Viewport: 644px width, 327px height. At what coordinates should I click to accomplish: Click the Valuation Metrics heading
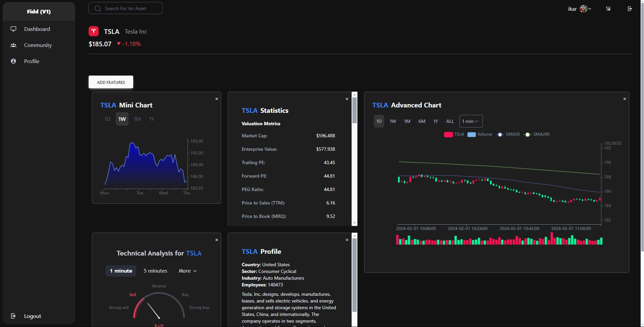click(261, 124)
